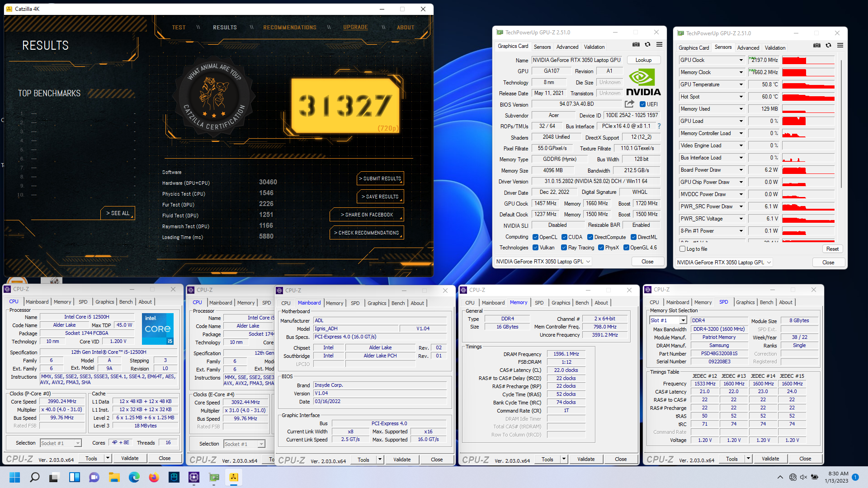The height and width of the screenshot is (488, 868).
Task: Click SEE ALL top benchmarks
Action: (118, 213)
